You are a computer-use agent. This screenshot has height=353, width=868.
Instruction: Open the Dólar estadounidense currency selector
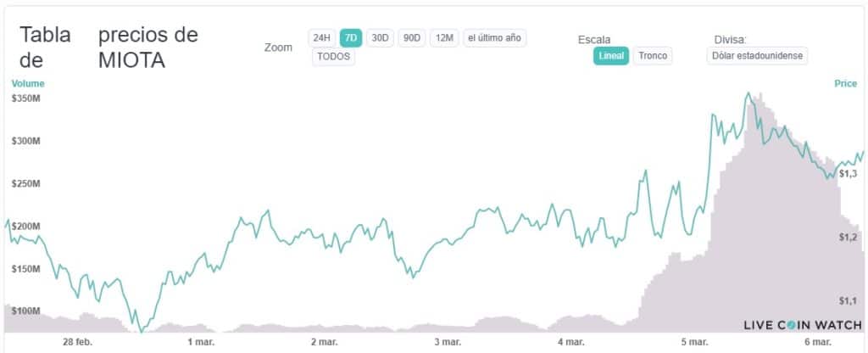click(758, 56)
